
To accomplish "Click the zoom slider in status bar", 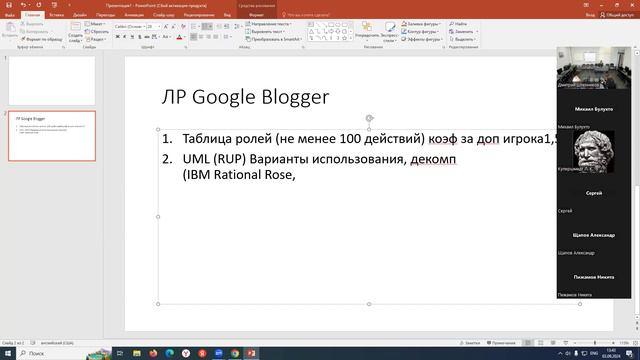I will 594,343.
